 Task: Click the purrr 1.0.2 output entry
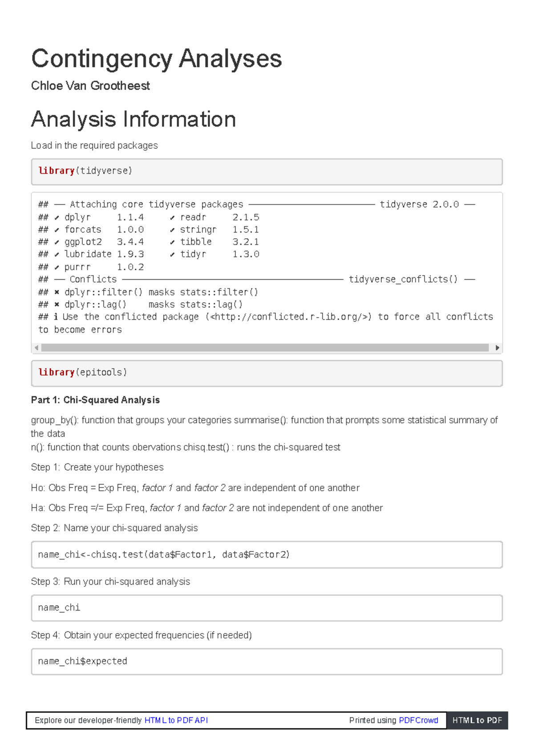pyautogui.click(x=99, y=267)
